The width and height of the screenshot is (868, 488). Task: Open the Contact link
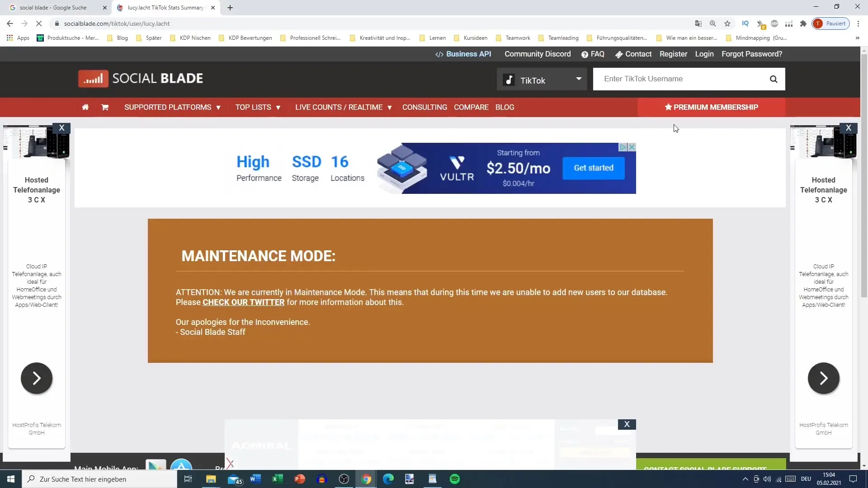click(633, 54)
